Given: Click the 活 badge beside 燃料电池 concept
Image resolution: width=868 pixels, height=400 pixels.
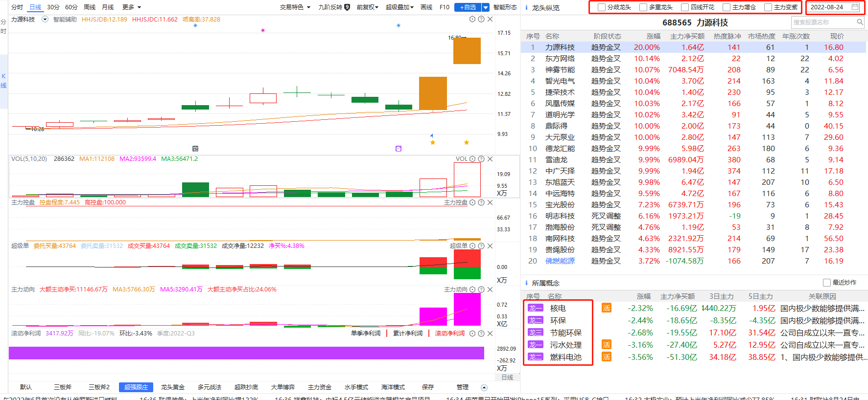Looking at the screenshot, I should pyautogui.click(x=607, y=357).
